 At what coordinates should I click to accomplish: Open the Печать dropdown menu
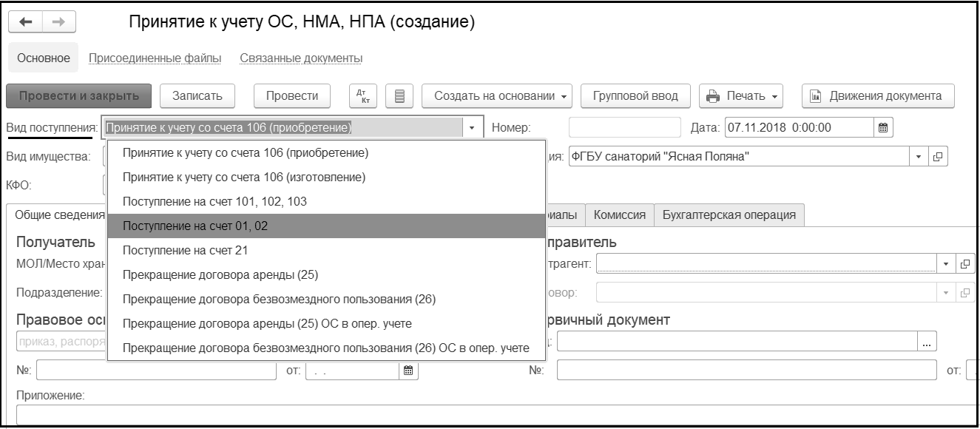(743, 96)
